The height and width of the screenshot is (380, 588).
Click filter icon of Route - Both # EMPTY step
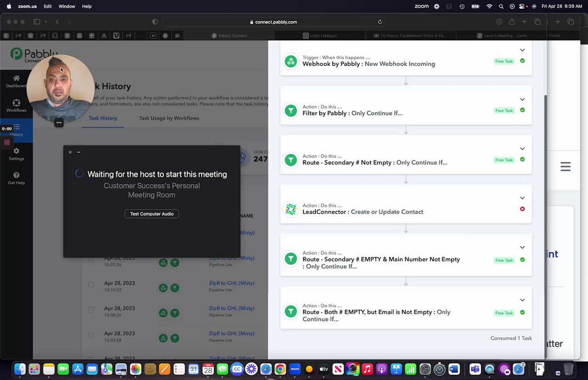pos(291,311)
